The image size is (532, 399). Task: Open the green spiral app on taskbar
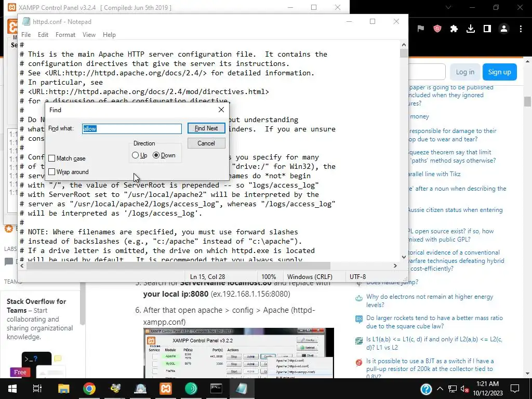tap(191, 389)
